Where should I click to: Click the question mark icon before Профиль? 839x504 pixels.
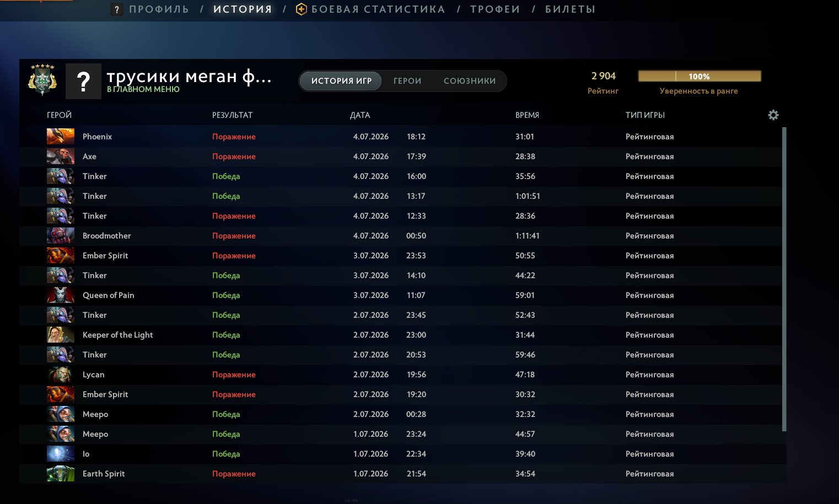(x=116, y=9)
